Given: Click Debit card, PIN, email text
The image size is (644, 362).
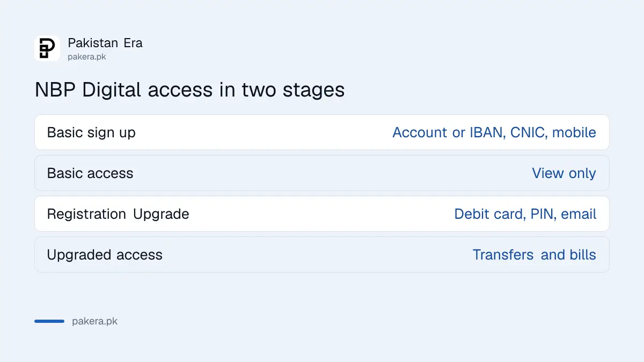Looking at the screenshot, I should tap(525, 214).
